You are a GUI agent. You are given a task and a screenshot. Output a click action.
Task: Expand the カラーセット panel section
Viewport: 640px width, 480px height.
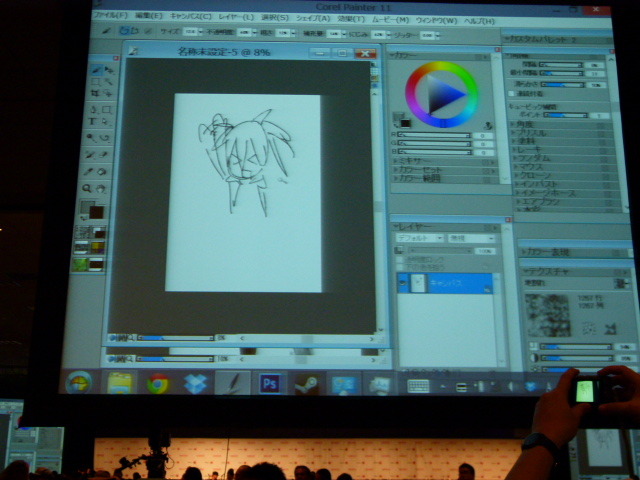coord(416,170)
